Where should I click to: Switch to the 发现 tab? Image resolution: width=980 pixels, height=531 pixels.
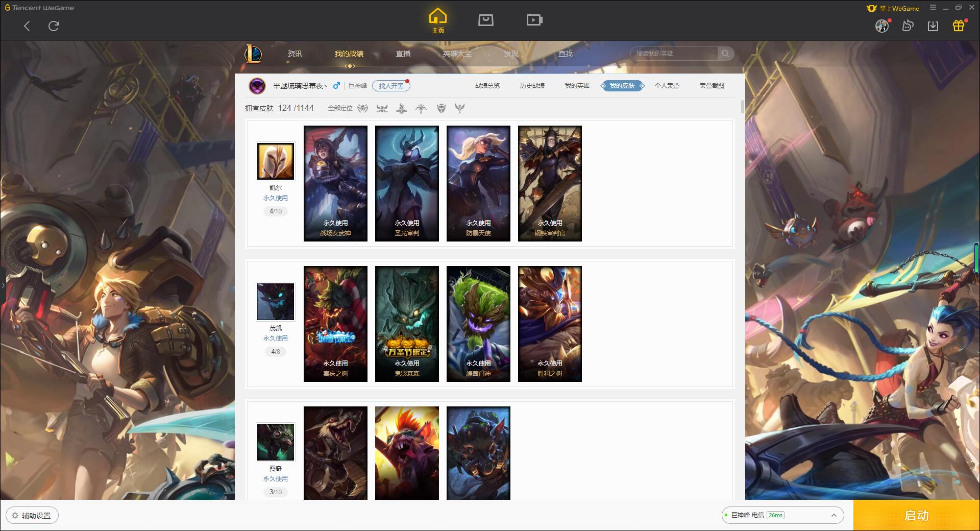pyautogui.click(x=511, y=54)
